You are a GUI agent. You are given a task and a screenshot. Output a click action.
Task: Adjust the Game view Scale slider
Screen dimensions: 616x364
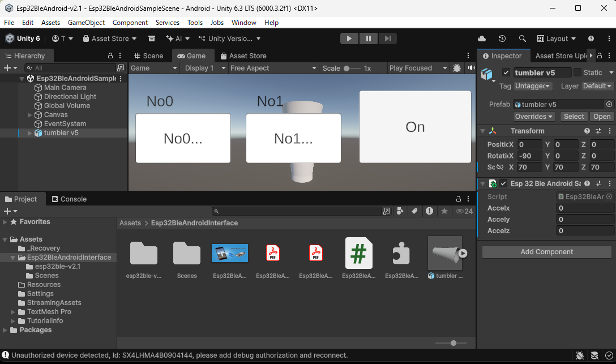click(347, 68)
